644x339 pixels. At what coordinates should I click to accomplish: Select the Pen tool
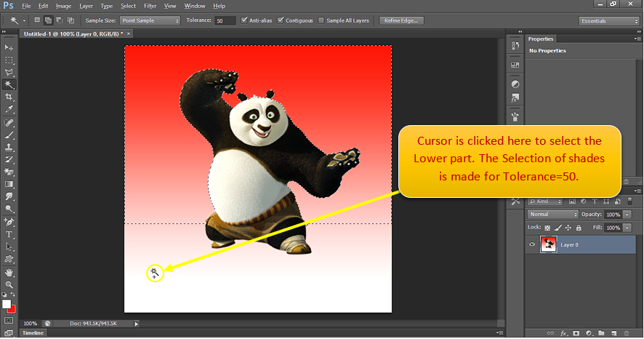tap(9, 222)
